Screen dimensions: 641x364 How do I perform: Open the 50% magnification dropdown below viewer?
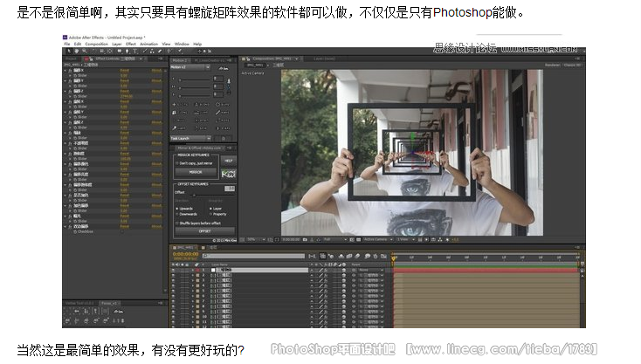[256, 239]
